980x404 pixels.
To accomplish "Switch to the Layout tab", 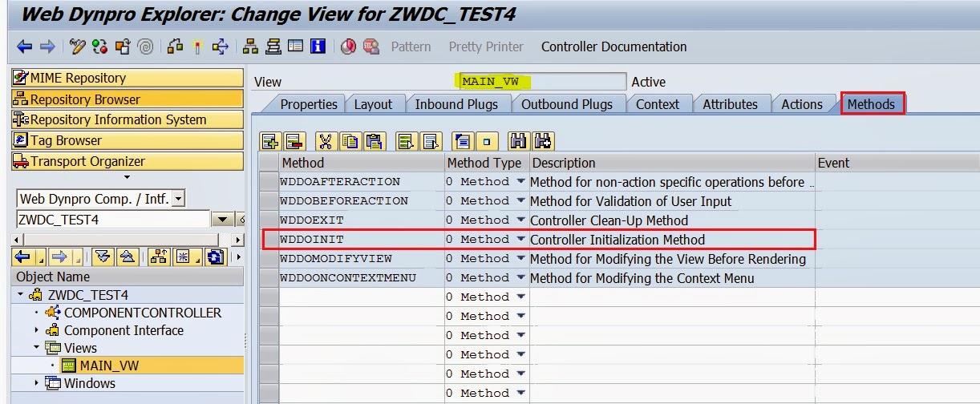I will click(373, 104).
